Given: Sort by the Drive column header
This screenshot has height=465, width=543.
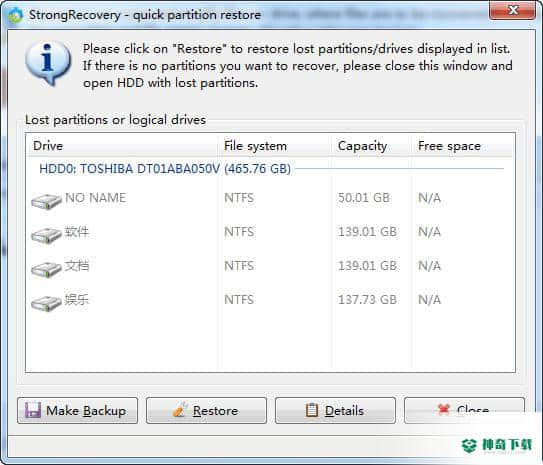Looking at the screenshot, I should [x=122, y=146].
